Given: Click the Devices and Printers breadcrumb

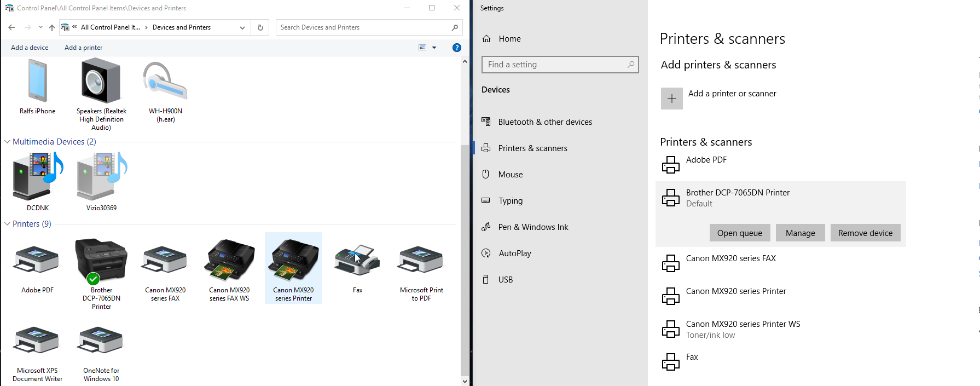Looking at the screenshot, I should 182,27.
